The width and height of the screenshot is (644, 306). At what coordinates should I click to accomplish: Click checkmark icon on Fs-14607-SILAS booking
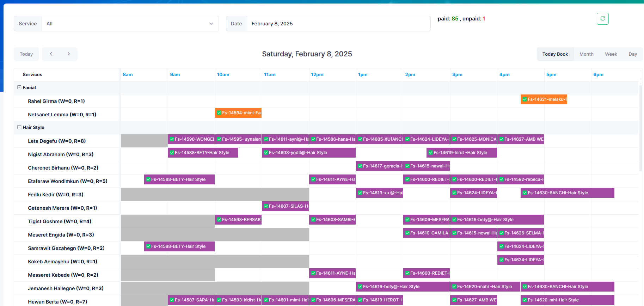266,206
